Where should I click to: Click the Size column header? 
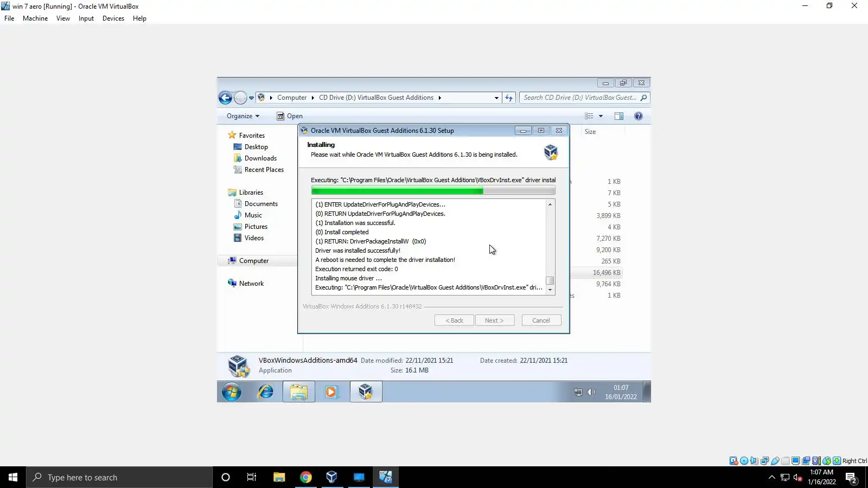[590, 132]
